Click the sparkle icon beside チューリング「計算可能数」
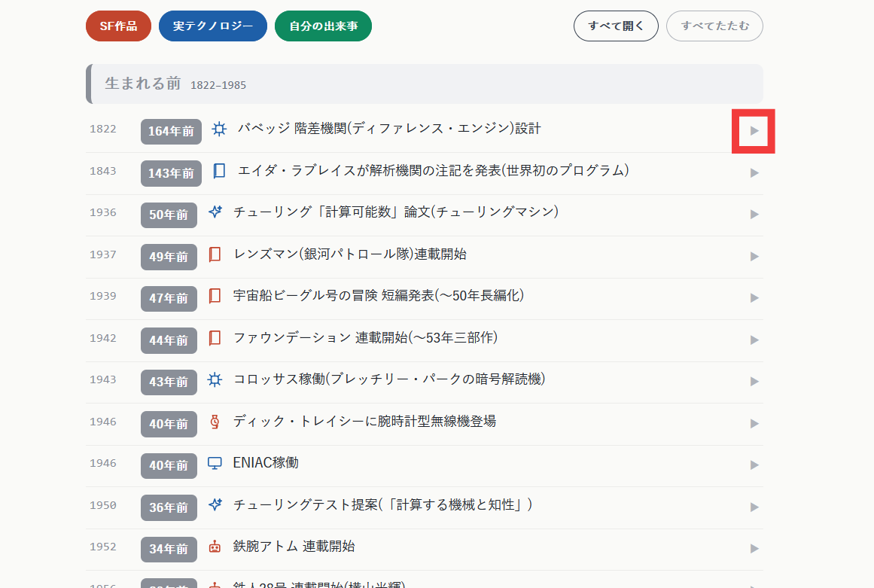 [x=215, y=212]
